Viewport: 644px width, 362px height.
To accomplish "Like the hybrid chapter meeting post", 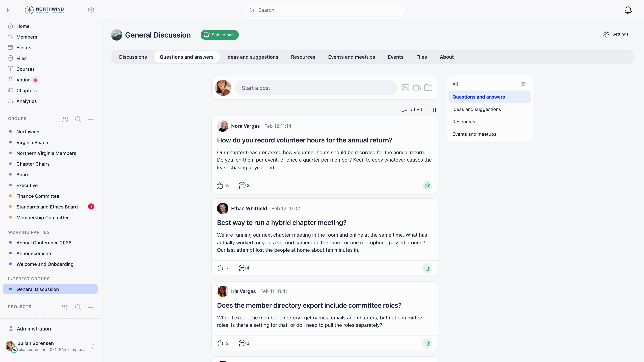I will (220, 268).
